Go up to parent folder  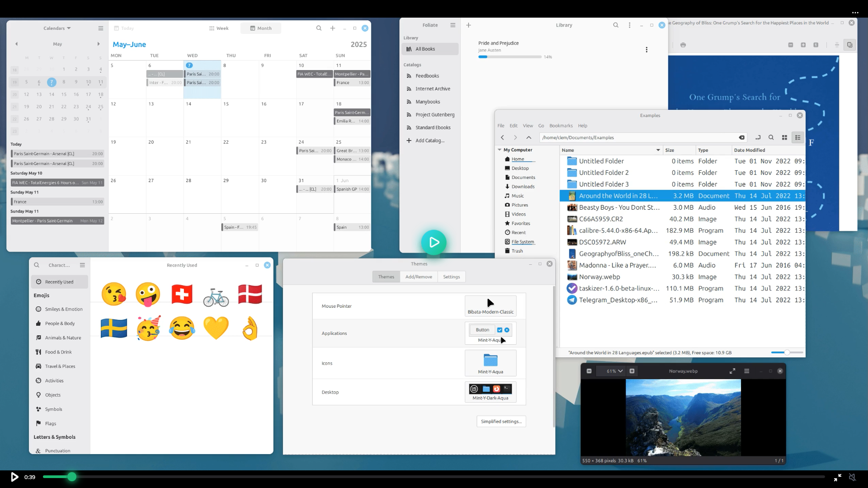528,137
